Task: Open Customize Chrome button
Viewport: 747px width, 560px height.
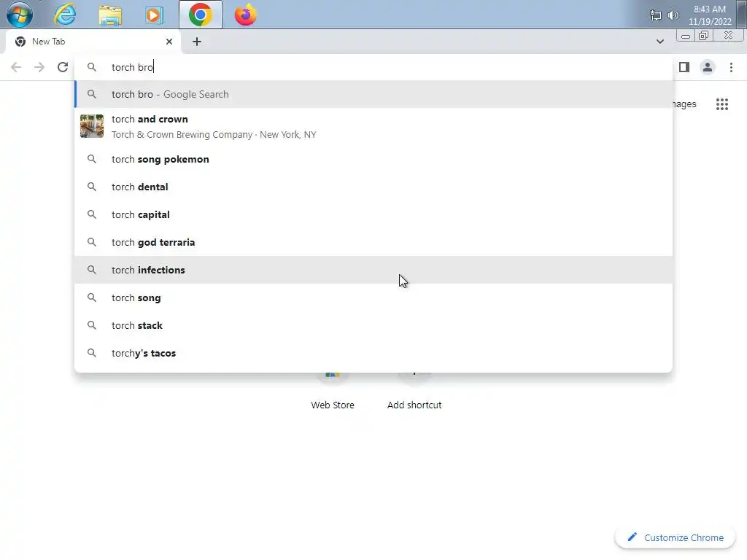Action: 675,537
